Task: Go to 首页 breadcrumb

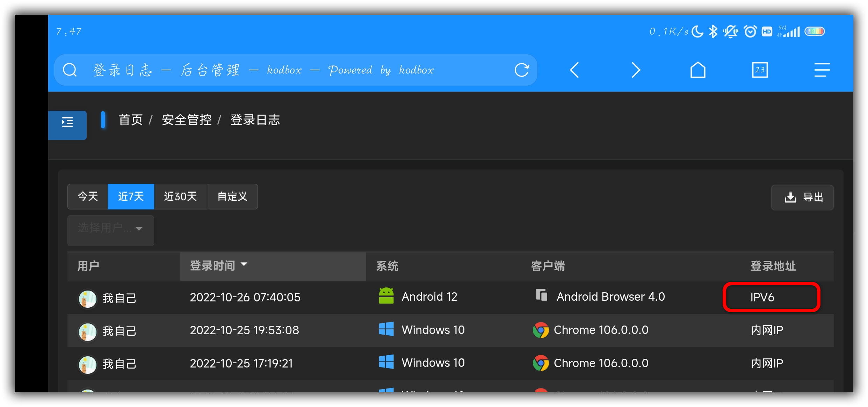Action: click(x=131, y=120)
